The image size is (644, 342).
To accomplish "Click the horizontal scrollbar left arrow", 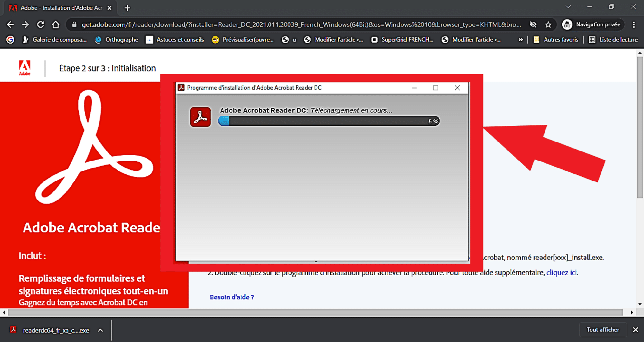I will [4, 312].
